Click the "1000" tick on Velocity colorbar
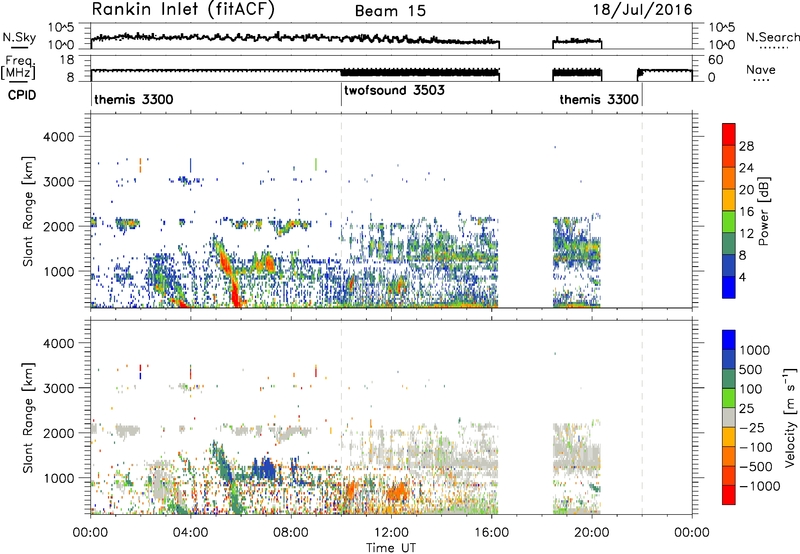The width and height of the screenshot is (800, 554). click(x=755, y=350)
